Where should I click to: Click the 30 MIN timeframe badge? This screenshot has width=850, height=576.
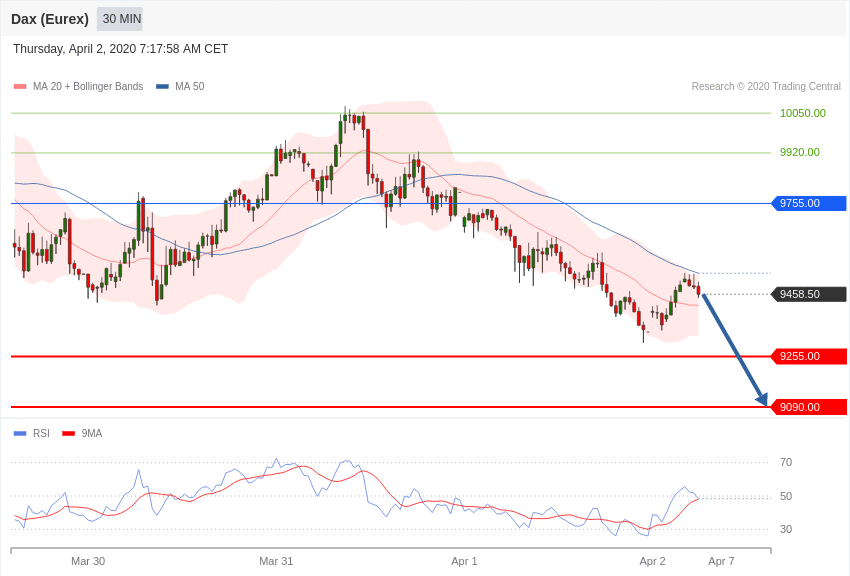point(120,19)
